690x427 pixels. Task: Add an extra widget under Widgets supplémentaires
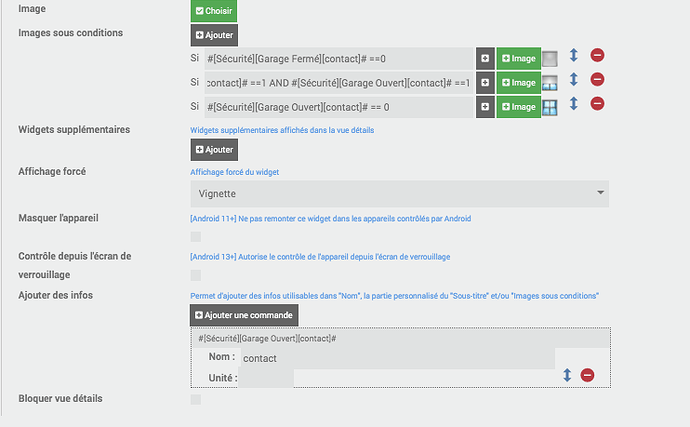(x=214, y=149)
